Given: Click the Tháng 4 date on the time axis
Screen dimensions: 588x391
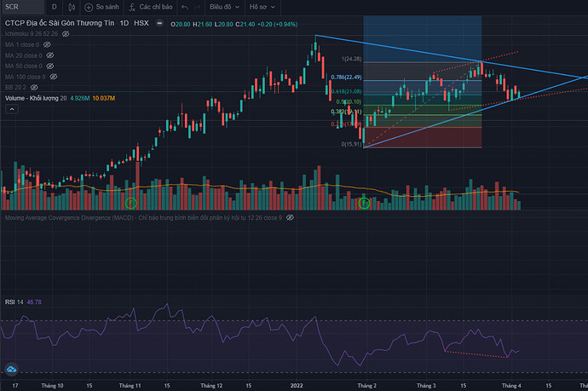Looking at the screenshot, I should pos(511,385).
